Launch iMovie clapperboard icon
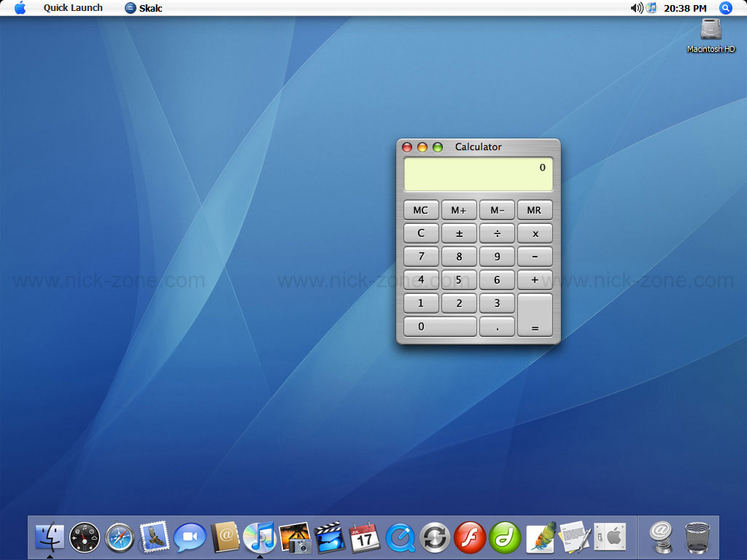Viewport: 747px width, 560px height. pyautogui.click(x=330, y=537)
